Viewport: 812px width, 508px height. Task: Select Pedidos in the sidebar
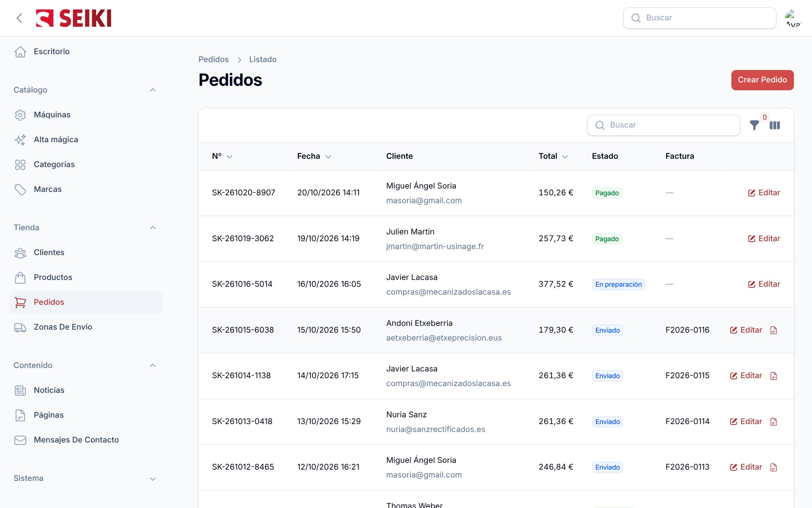86,302
